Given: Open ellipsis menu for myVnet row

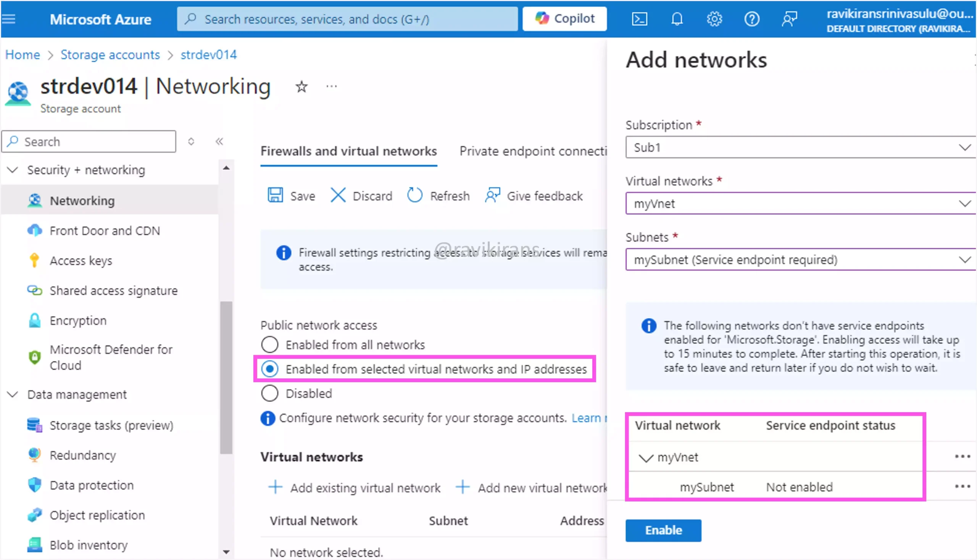Looking at the screenshot, I should pos(962,457).
